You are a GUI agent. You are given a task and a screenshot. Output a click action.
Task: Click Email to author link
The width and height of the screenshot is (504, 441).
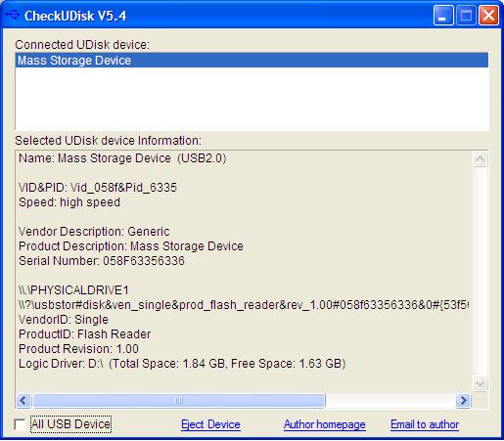[x=425, y=424]
